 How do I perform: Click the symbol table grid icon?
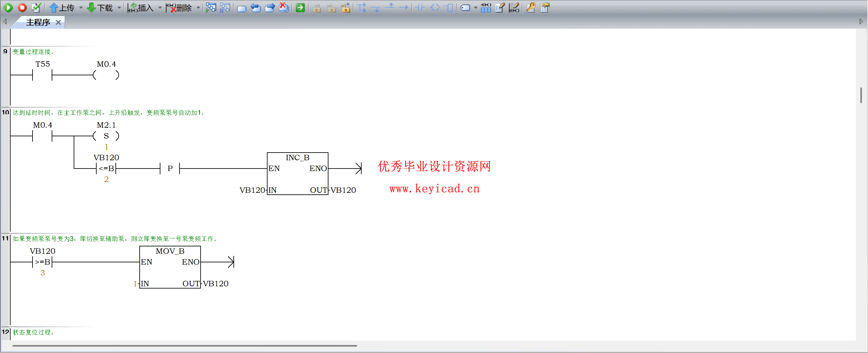click(x=486, y=7)
